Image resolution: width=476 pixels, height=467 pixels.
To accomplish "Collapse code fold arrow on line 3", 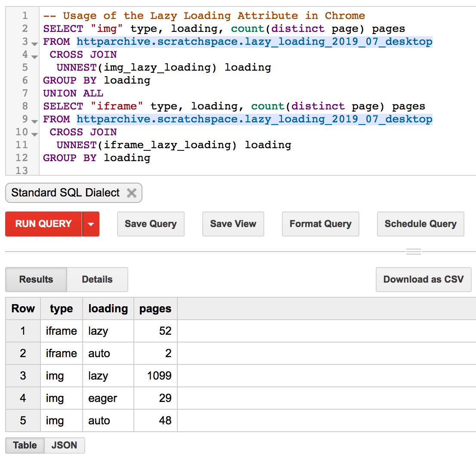I will (34, 42).
